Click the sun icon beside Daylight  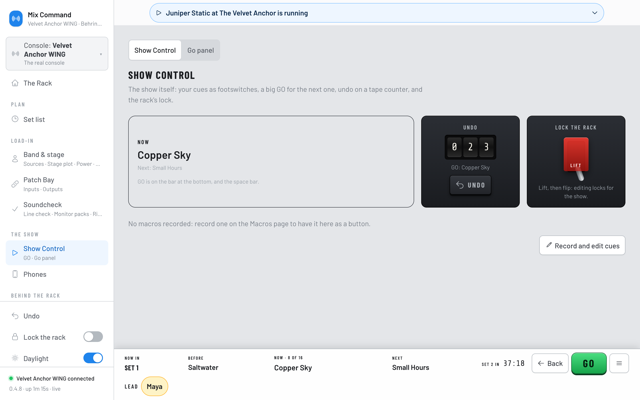pos(15,358)
